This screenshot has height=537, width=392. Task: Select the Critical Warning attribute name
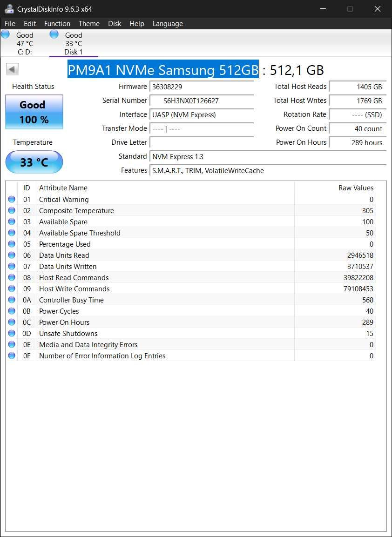coord(64,199)
